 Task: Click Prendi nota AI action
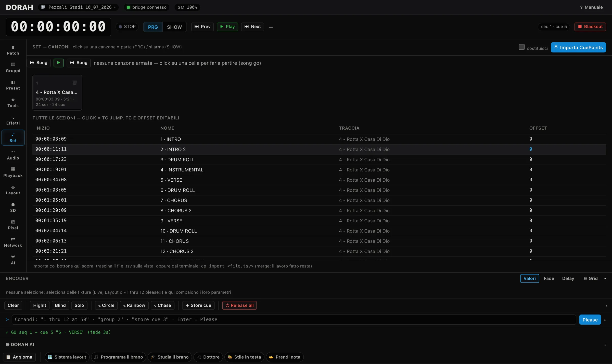285,357
